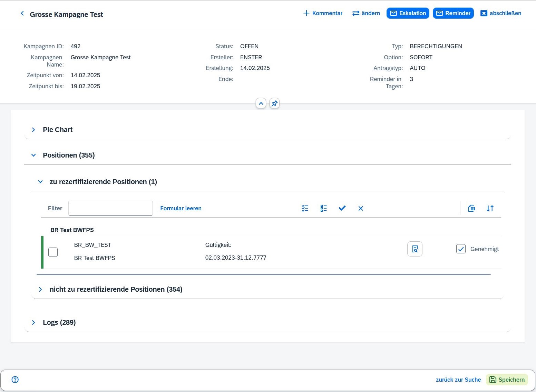
Task: Click into the Filter input field
Action: 110,208
